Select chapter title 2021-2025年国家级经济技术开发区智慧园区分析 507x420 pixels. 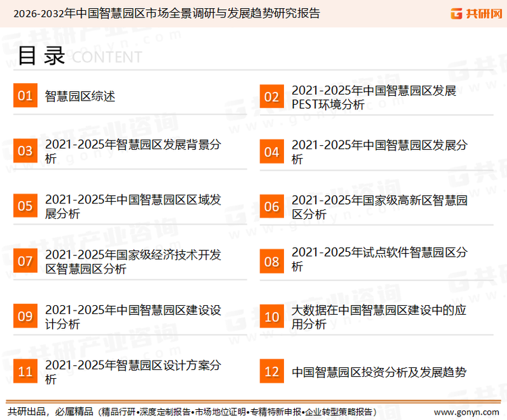point(133,262)
